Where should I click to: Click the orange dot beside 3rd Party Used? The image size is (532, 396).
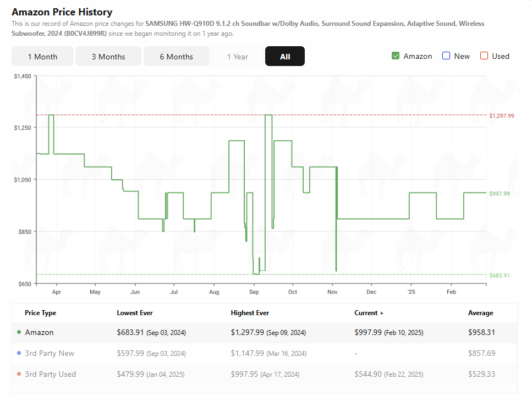[x=19, y=374]
